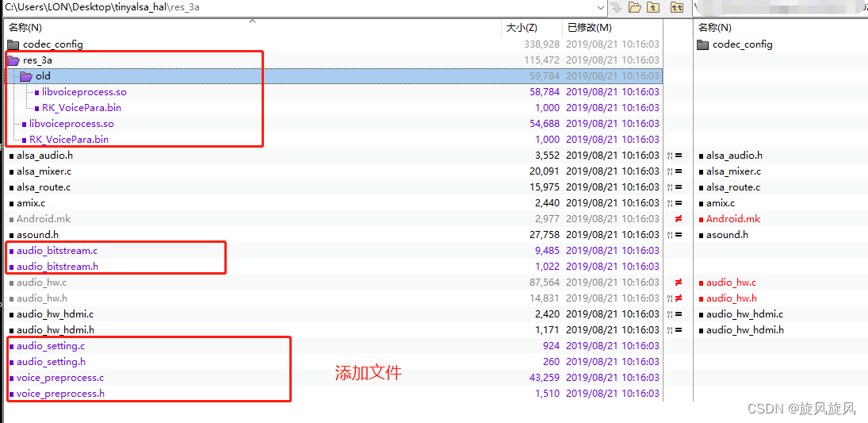Click the equals indicator on the alsa_audio.h row
Viewport: 868px width, 423px height.
(678, 156)
